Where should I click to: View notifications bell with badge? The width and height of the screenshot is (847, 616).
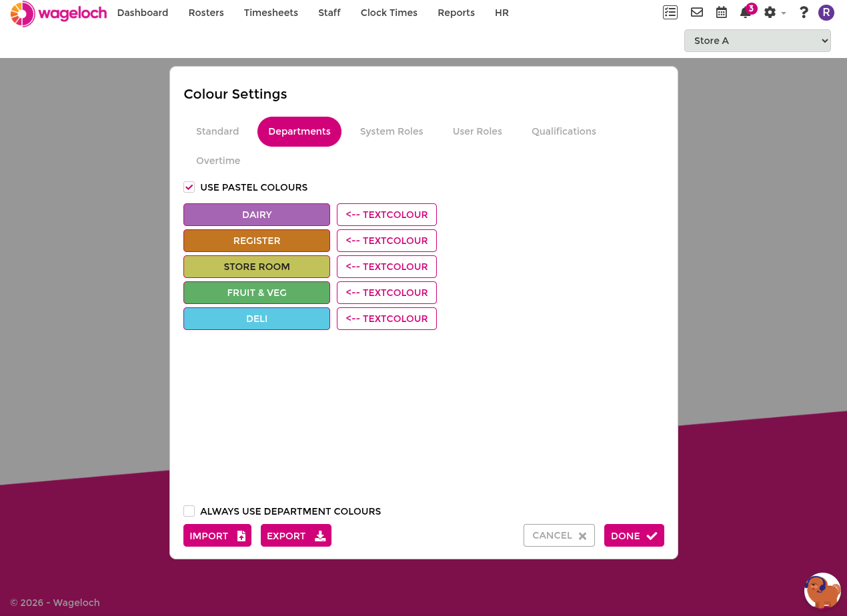[748, 11]
